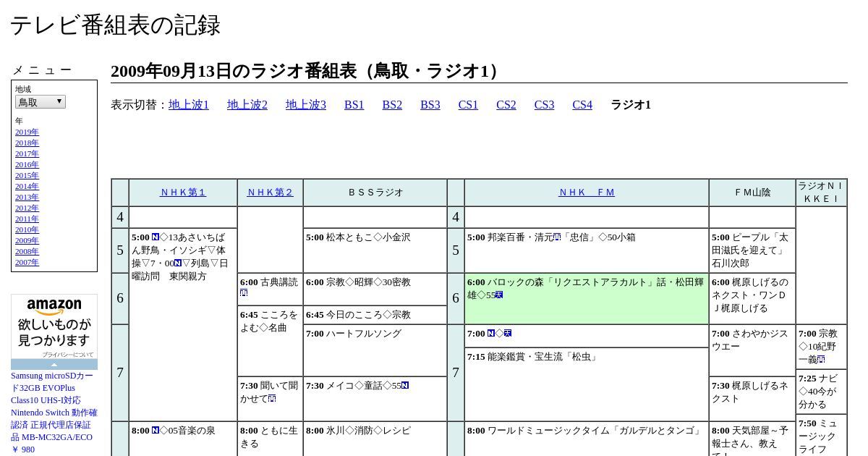
Task: Display the CS1 program table
Action: coord(468,105)
